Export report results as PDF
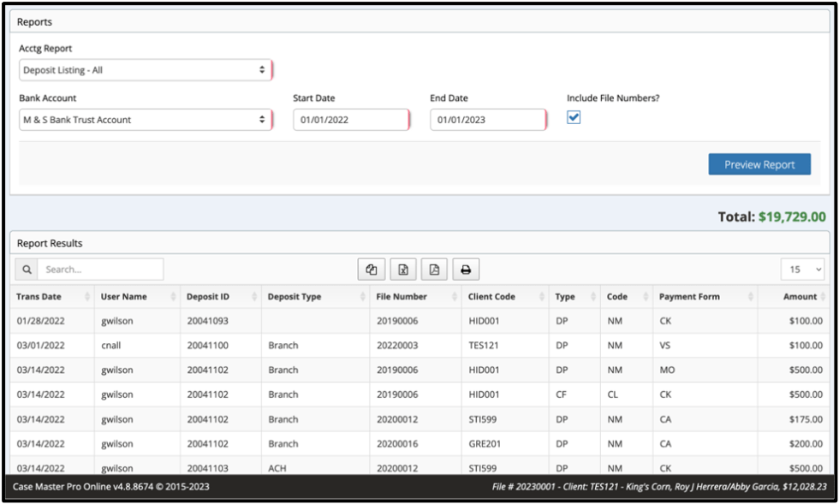This screenshot has height=504, width=839. click(434, 269)
